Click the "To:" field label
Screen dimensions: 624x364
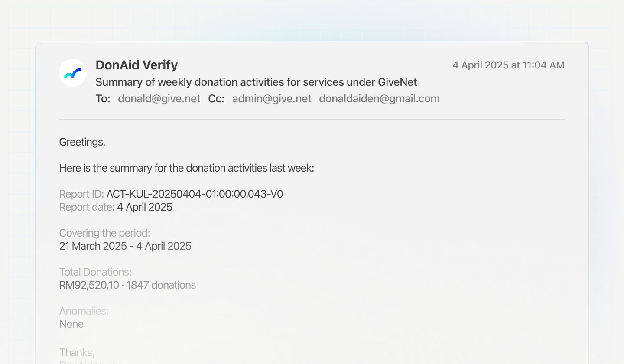coord(103,99)
